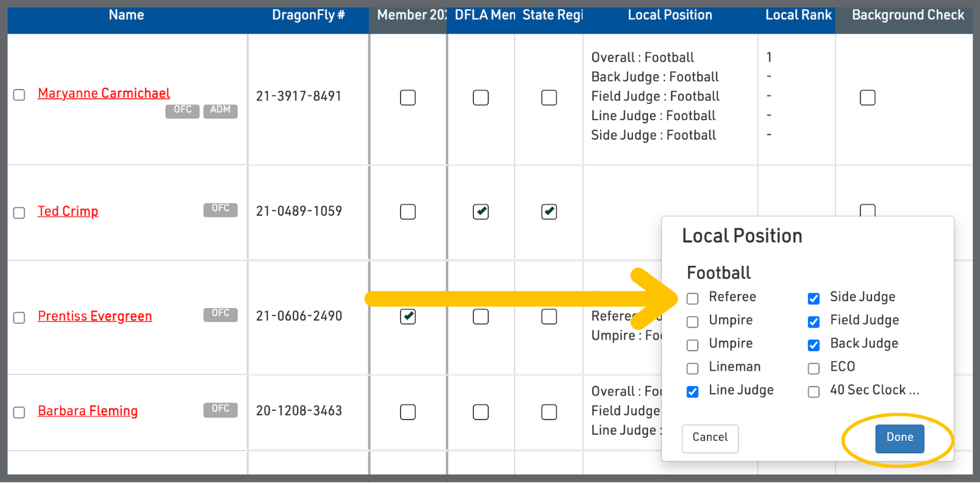Screen dimensions: 980x483
Task: Select the row checkbox for Maryanne Carmichael
Action: 20,95
